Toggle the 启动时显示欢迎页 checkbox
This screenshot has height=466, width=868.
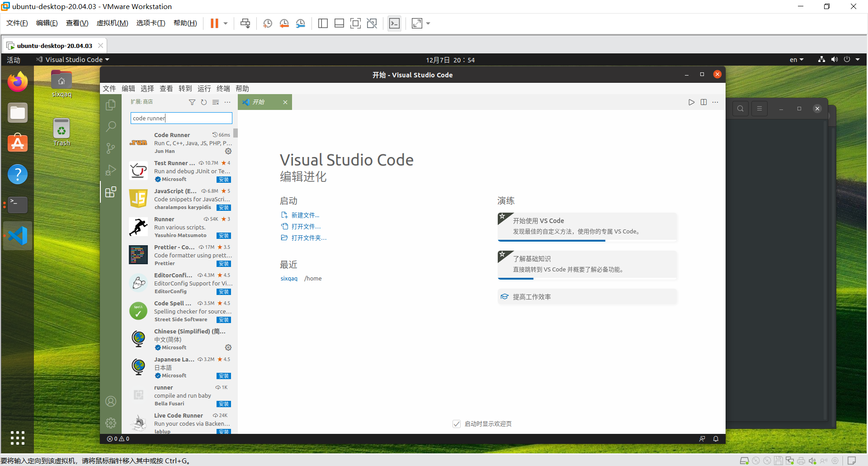tap(457, 423)
